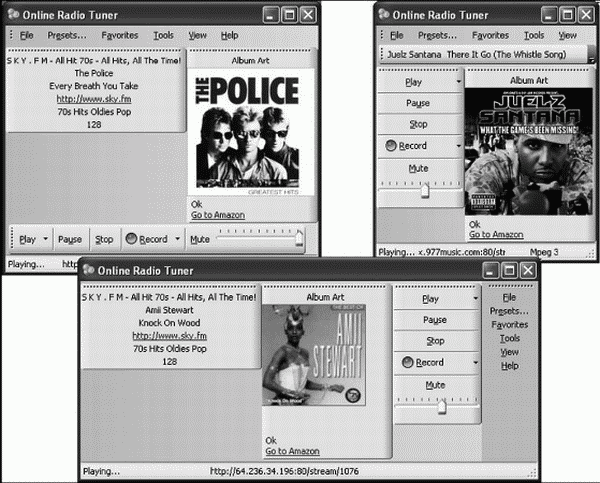Expand the Record dropdown arrow in the top-right window
Viewport: 600px width, 483px height.
click(x=458, y=146)
